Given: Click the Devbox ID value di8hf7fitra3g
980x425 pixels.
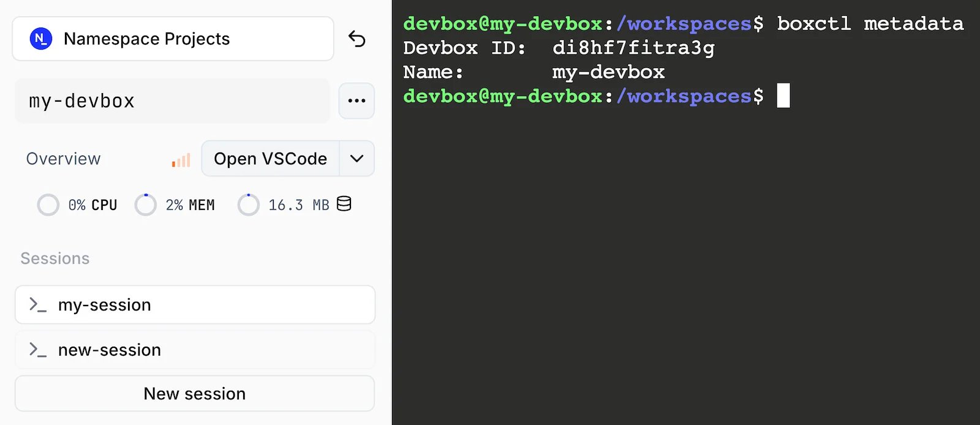Looking at the screenshot, I should click(633, 48).
